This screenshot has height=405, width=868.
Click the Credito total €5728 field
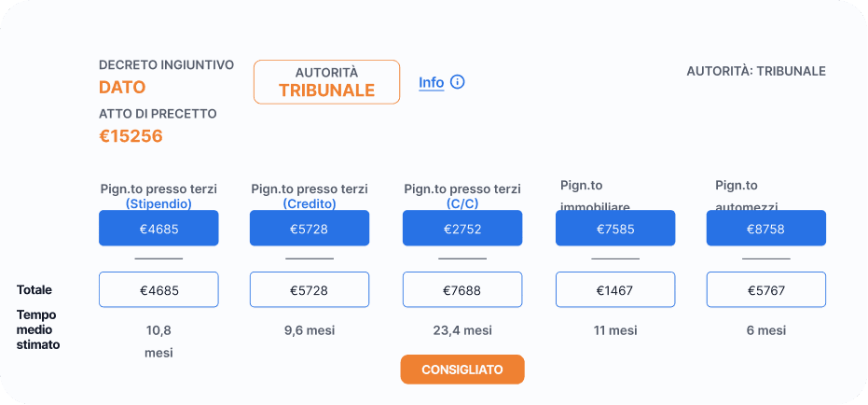(310, 290)
